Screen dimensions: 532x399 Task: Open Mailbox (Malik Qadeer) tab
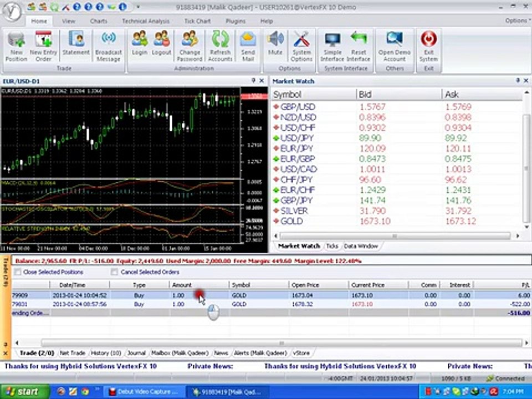coord(180,353)
